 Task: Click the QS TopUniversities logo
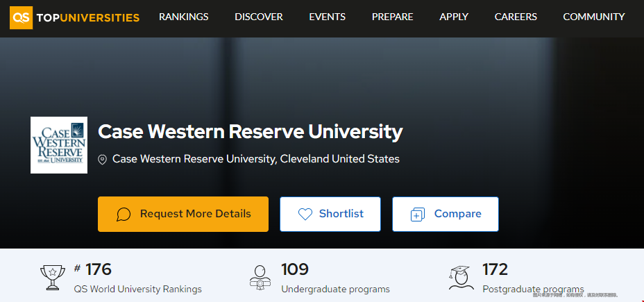point(75,17)
